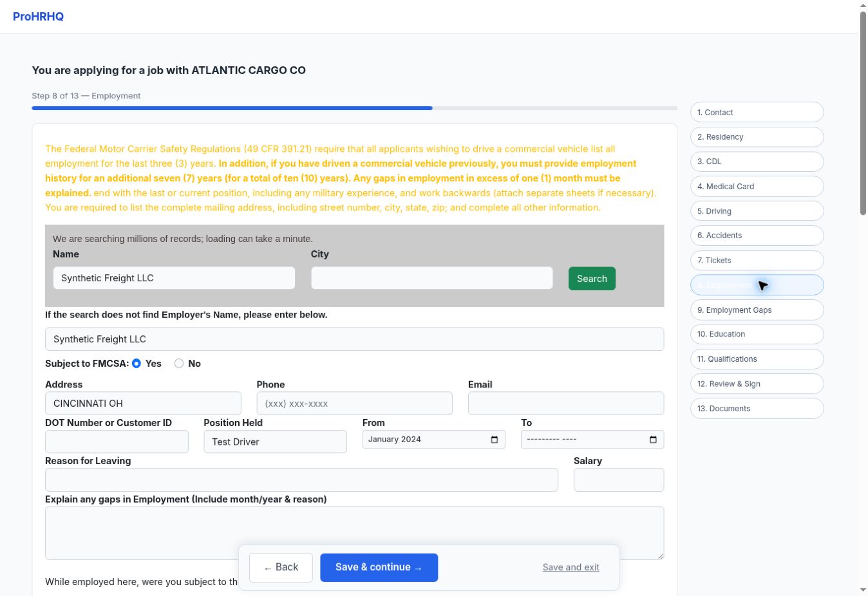Click the scrollbar up arrow
This screenshot has height=596, width=868.
863,5
